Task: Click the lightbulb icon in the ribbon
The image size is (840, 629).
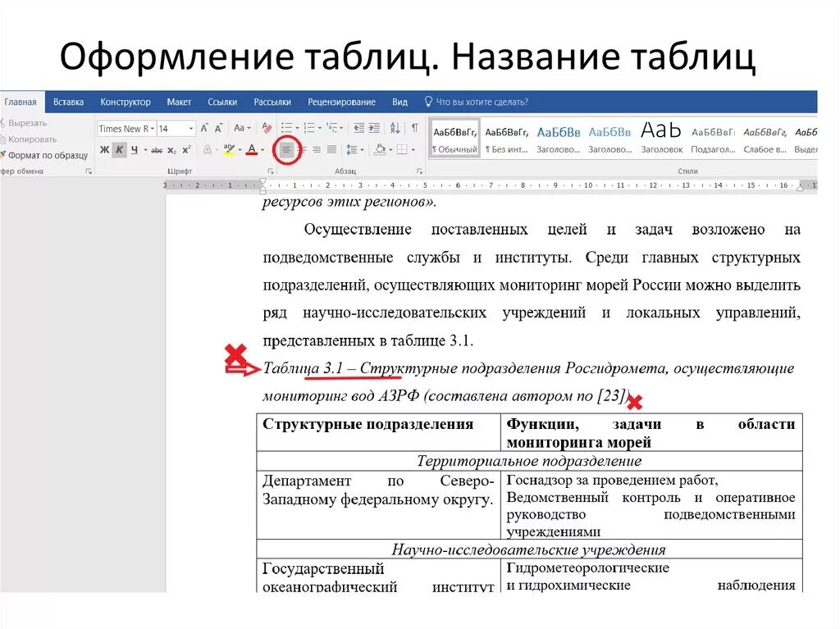Action: point(428,102)
